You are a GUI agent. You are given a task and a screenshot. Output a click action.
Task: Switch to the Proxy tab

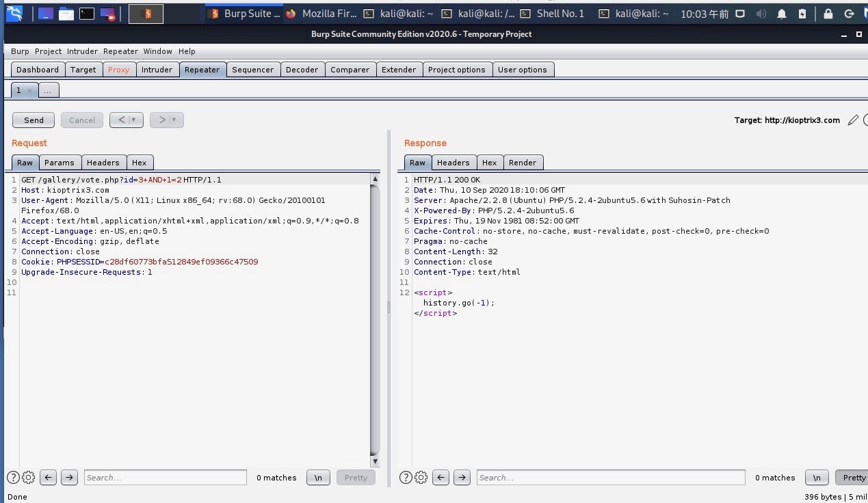click(x=118, y=70)
